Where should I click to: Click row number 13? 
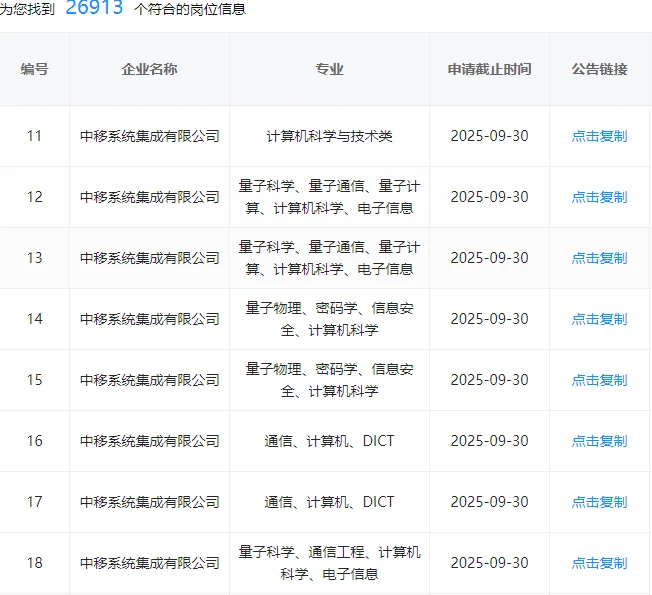tap(35, 258)
